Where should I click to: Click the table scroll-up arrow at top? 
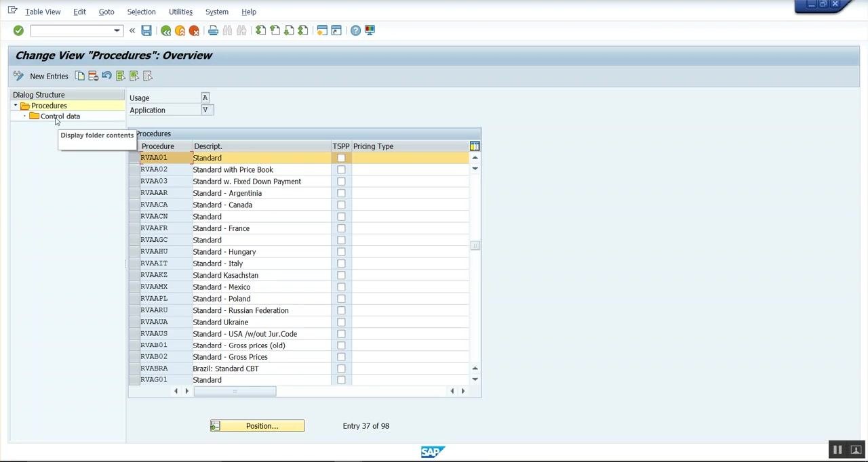[475, 158]
